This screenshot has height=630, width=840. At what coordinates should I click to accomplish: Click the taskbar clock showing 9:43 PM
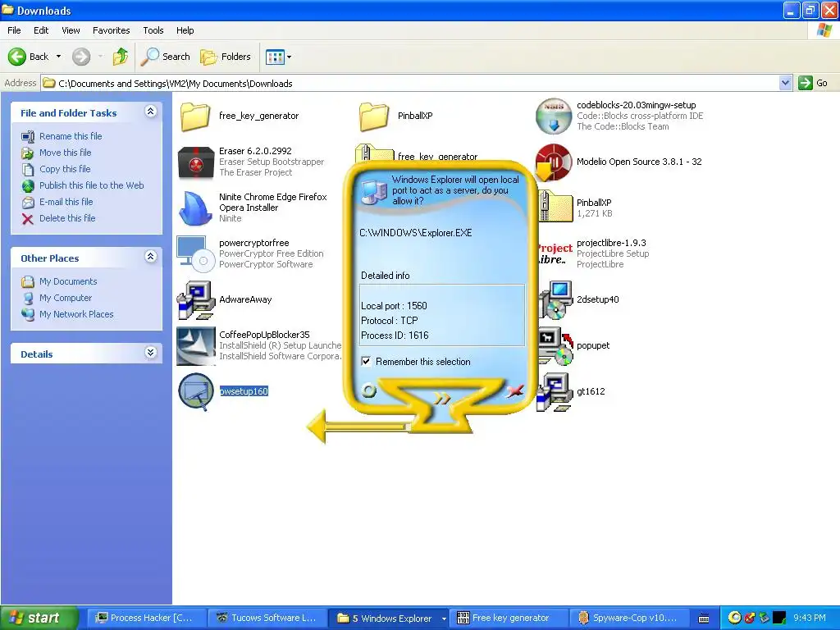tap(810, 618)
